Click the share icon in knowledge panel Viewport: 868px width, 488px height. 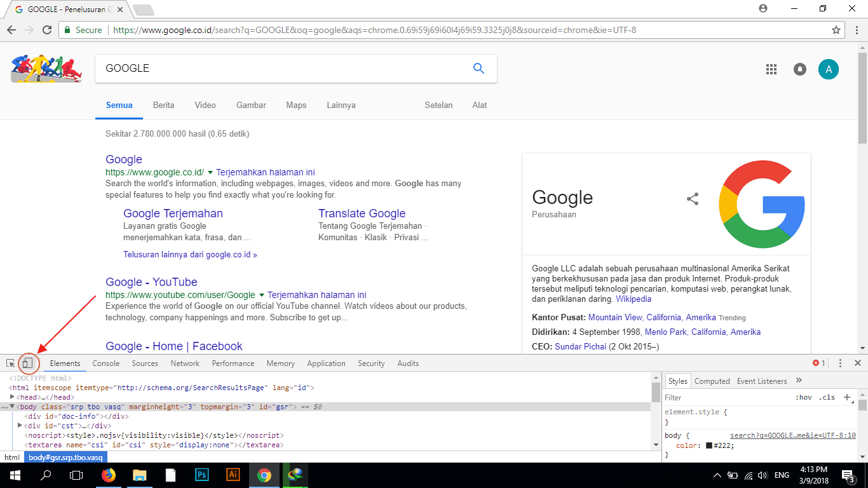point(693,199)
